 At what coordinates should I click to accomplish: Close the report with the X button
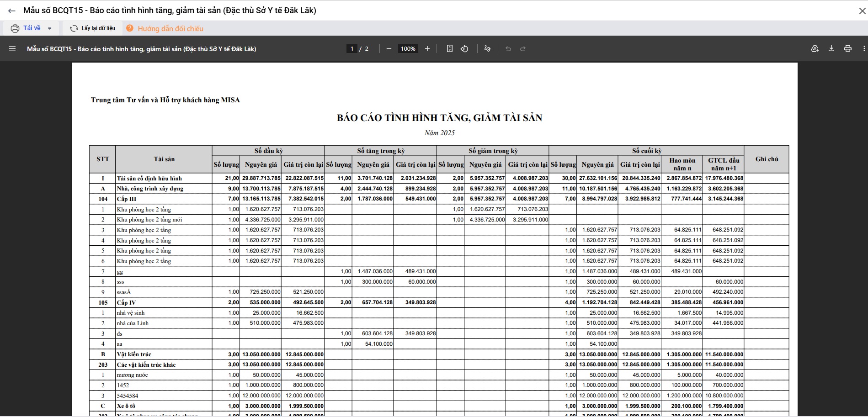click(862, 11)
